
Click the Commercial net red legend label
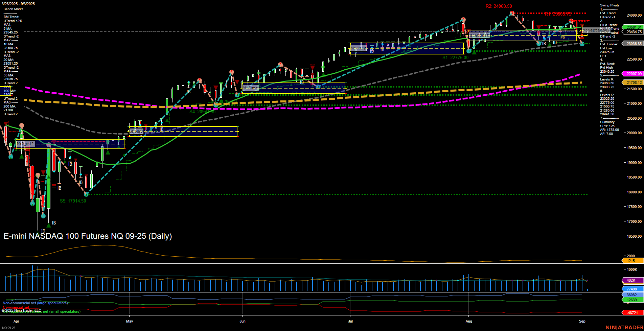[x=16, y=307]
